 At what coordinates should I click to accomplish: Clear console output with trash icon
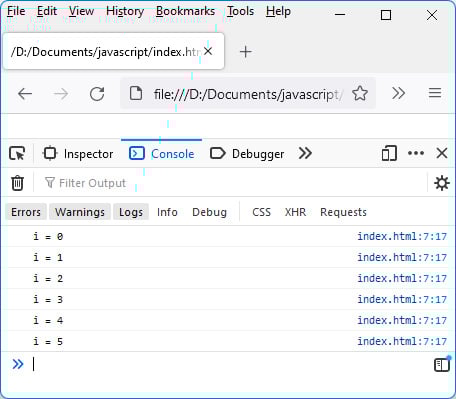click(17, 183)
